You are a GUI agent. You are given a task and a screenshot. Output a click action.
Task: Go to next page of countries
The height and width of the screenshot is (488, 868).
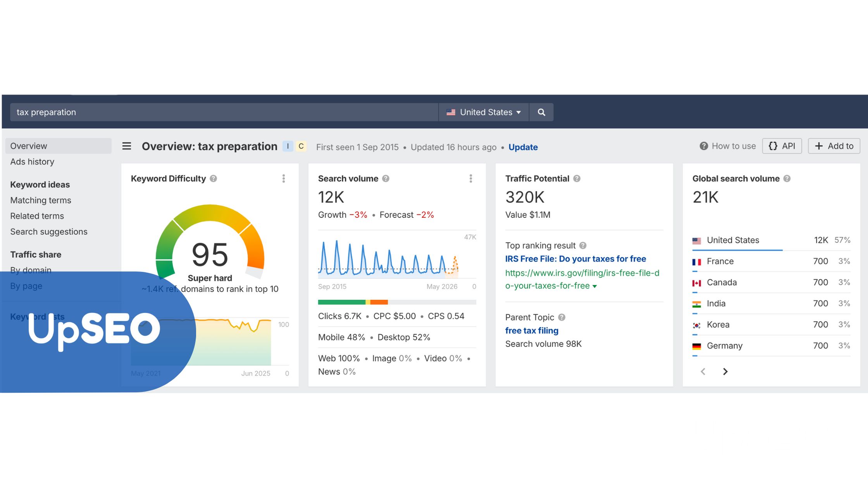[725, 372]
